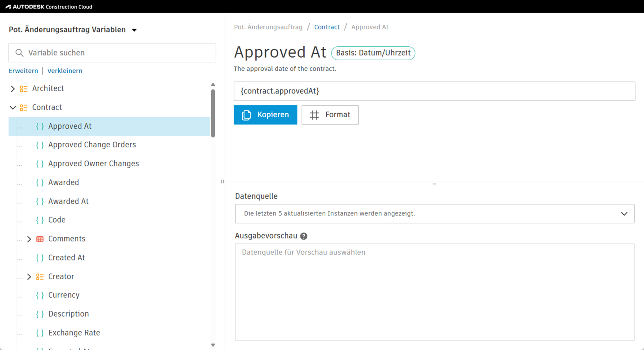This screenshot has width=644, height=350.
Task: Click the Architect object list icon
Action: click(x=24, y=89)
